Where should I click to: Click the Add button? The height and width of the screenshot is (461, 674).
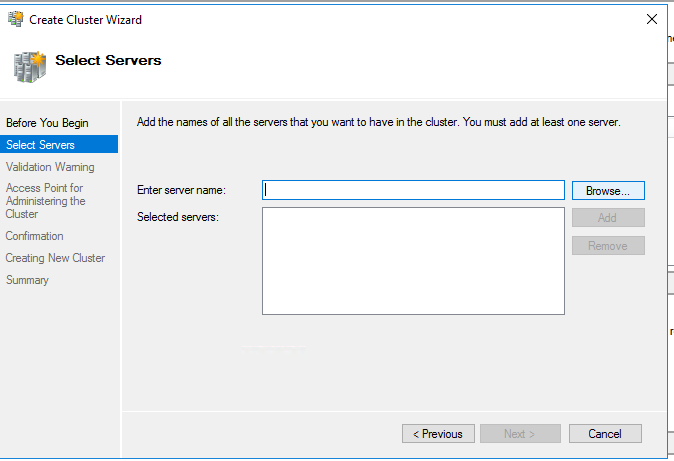(x=608, y=218)
